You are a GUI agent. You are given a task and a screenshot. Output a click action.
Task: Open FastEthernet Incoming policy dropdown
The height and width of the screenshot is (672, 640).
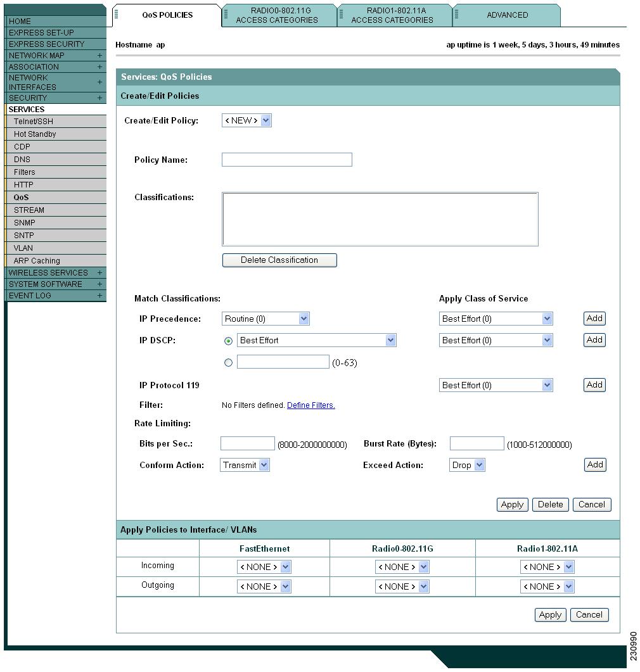[x=264, y=567]
